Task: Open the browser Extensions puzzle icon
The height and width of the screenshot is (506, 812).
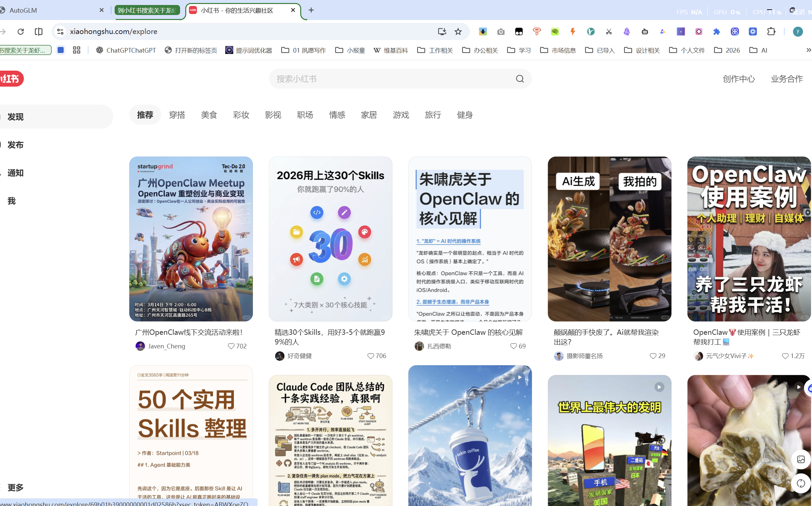Action: pos(771,31)
